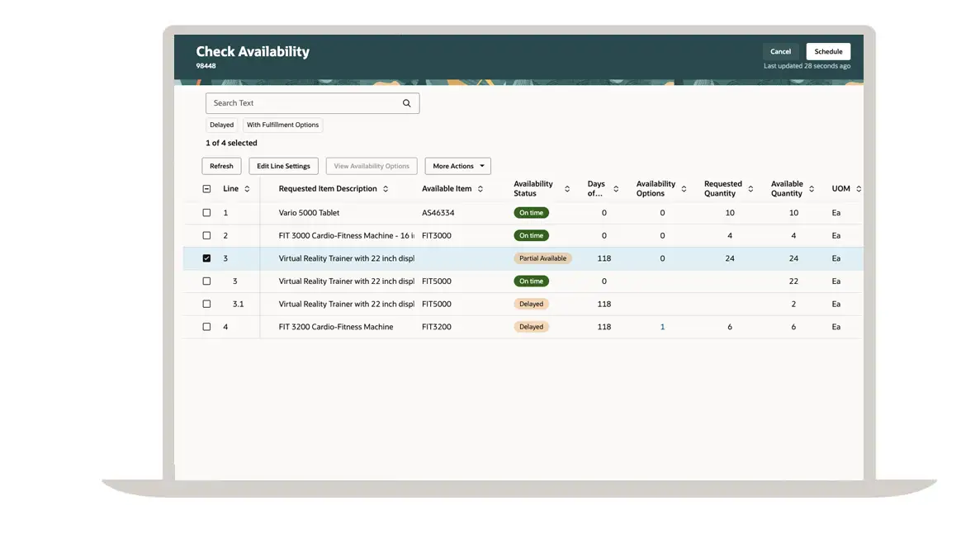Toggle the select-all header checkbox

click(x=206, y=189)
